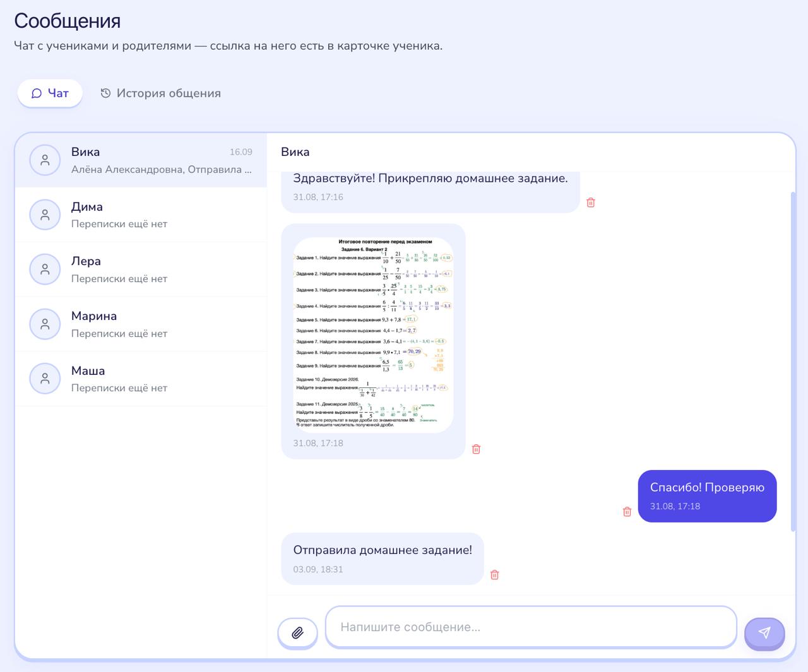Click the 03.09, 18:31 timestamp
The image size is (808, 672).
318,569
